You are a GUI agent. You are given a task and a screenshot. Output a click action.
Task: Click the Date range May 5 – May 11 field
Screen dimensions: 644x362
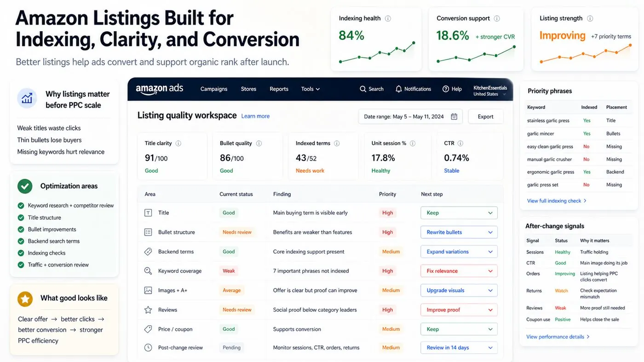coord(410,117)
